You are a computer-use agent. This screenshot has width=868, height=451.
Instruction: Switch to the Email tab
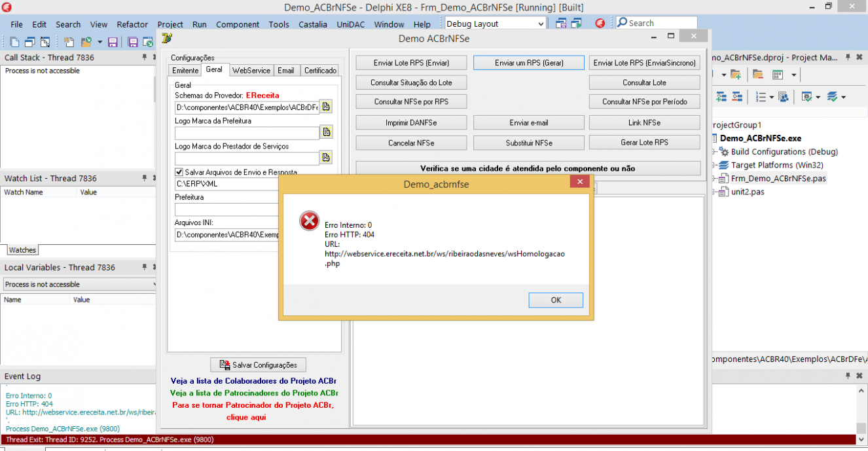(286, 70)
